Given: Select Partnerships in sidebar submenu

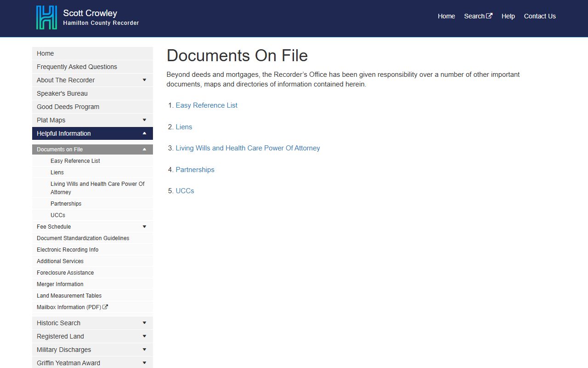Looking at the screenshot, I should [x=92, y=204].
